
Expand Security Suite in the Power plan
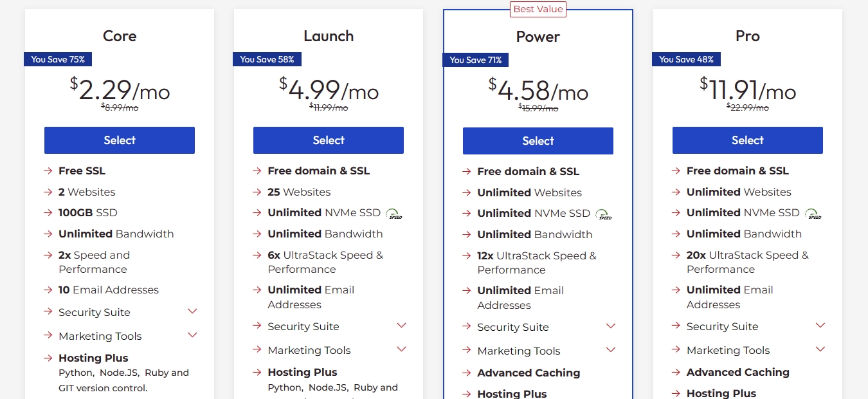pos(611,326)
